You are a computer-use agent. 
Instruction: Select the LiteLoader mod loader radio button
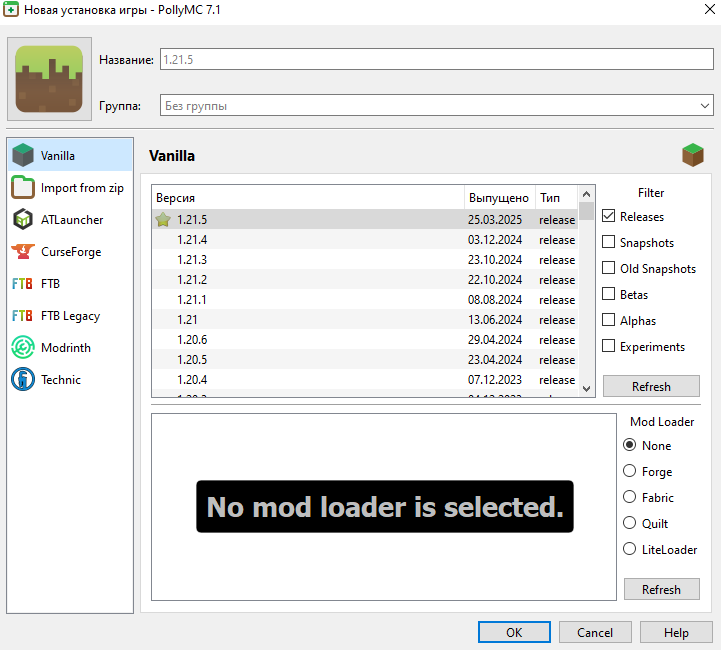[x=629, y=549]
